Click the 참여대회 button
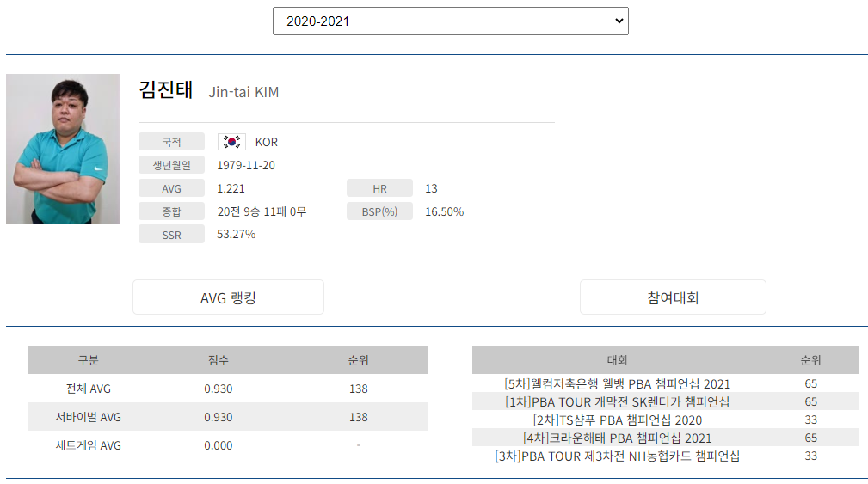 pos(673,297)
